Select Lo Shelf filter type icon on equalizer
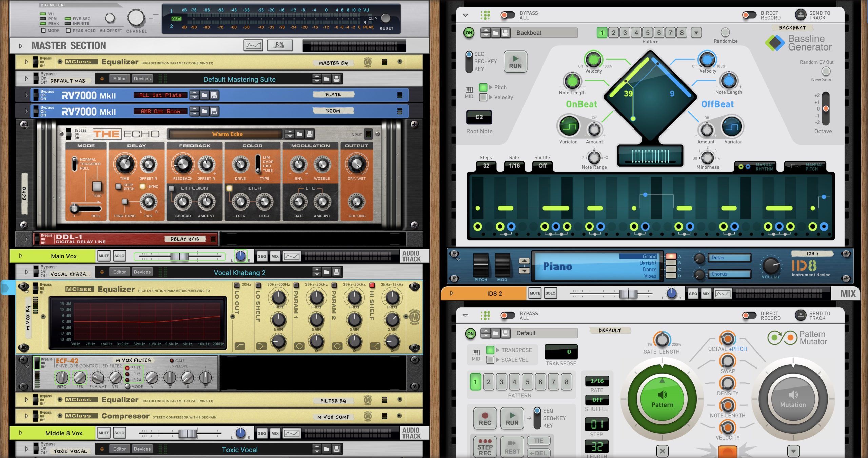The image size is (868, 458). pyautogui.click(x=261, y=346)
